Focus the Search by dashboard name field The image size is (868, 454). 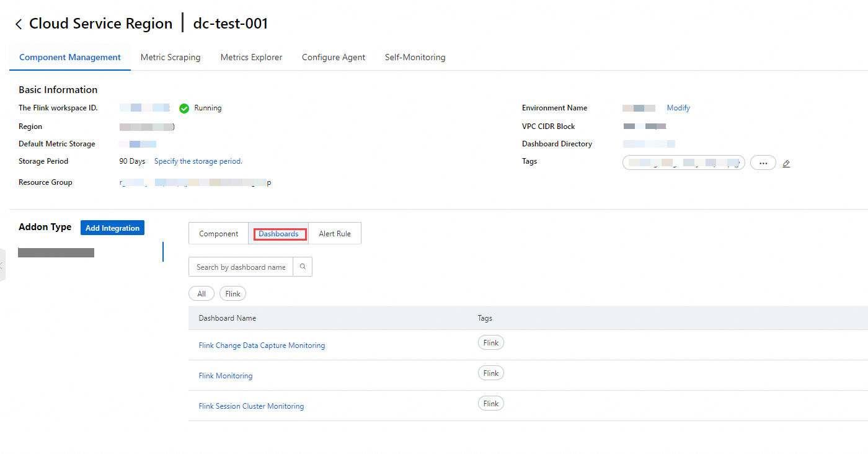tap(241, 267)
